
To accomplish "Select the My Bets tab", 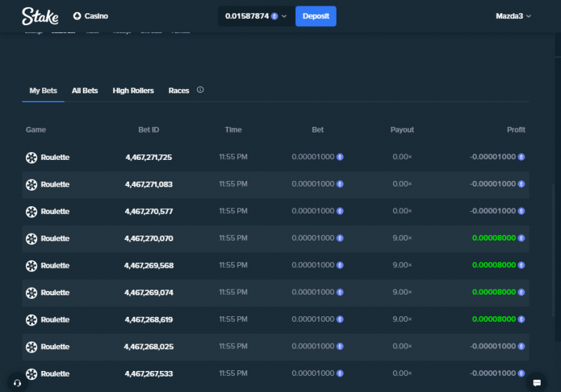I will (43, 91).
